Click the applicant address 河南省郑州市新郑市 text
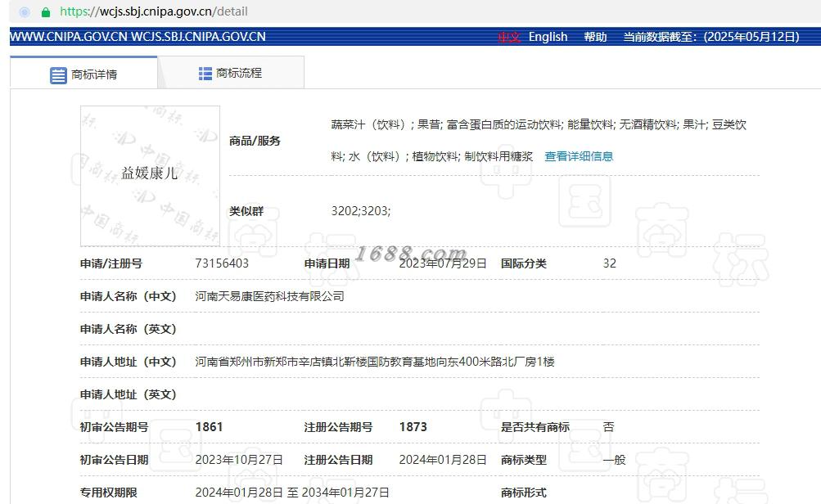The width and height of the screenshot is (821, 504). click(x=375, y=362)
